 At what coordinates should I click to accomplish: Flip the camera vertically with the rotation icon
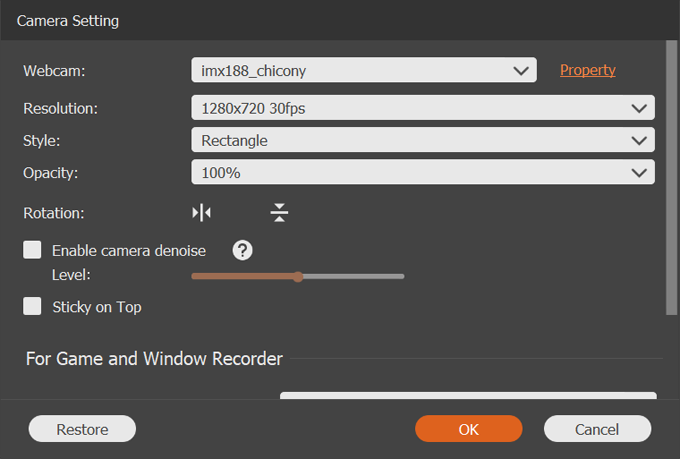click(x=279, y=212)
